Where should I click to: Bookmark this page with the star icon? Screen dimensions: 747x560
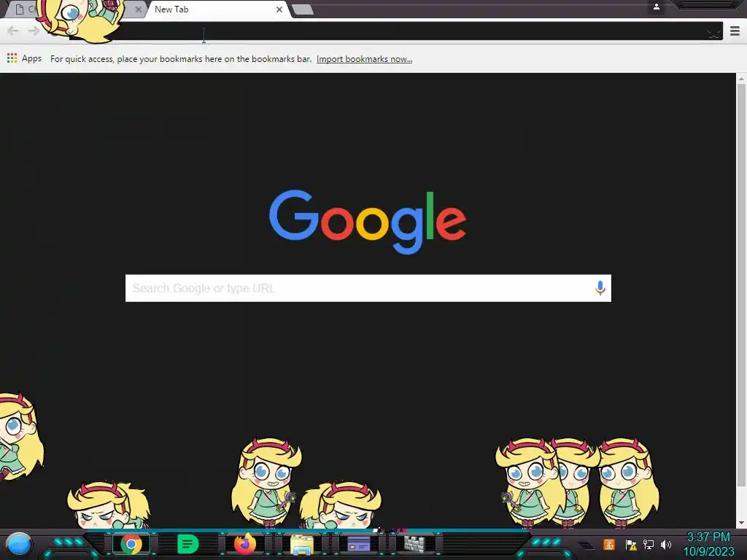point(713,33)
